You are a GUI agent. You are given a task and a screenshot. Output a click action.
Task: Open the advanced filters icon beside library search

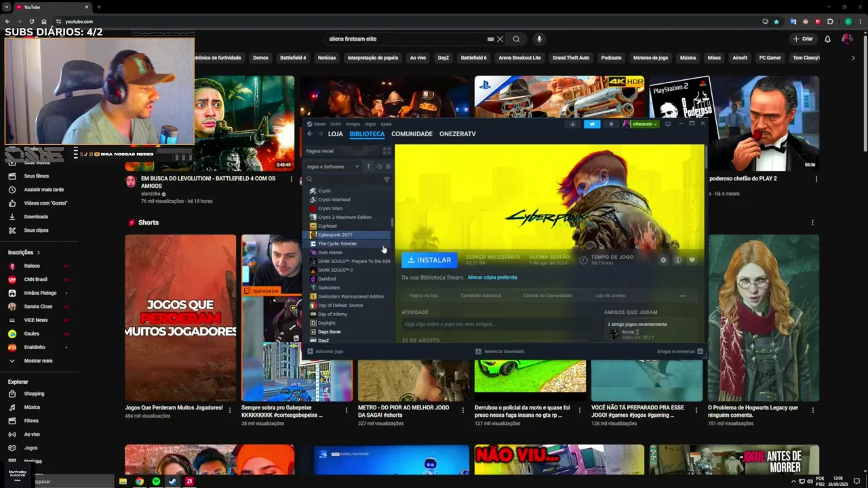click(387, 179)
